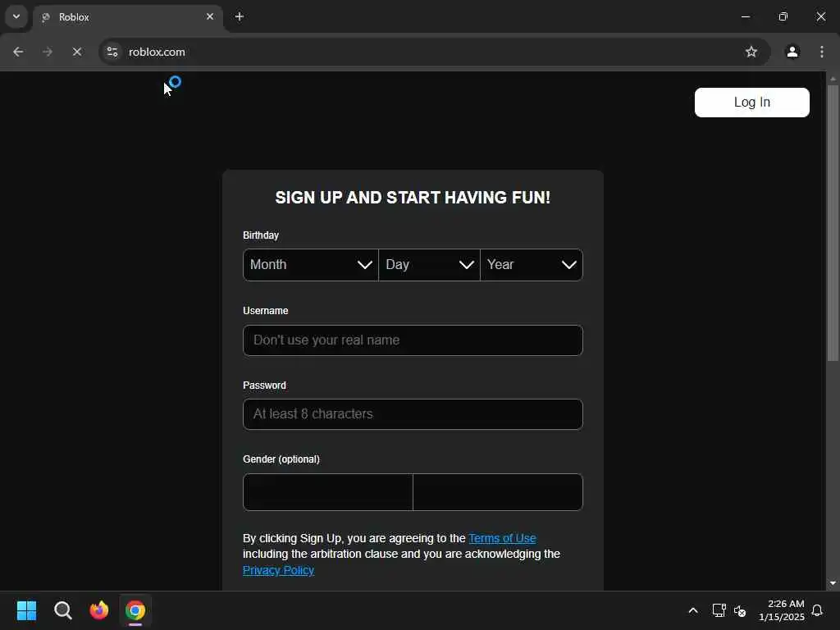Minimize the Chrome window
This screenshot has height=630, width=840.
tap(745, 16)
